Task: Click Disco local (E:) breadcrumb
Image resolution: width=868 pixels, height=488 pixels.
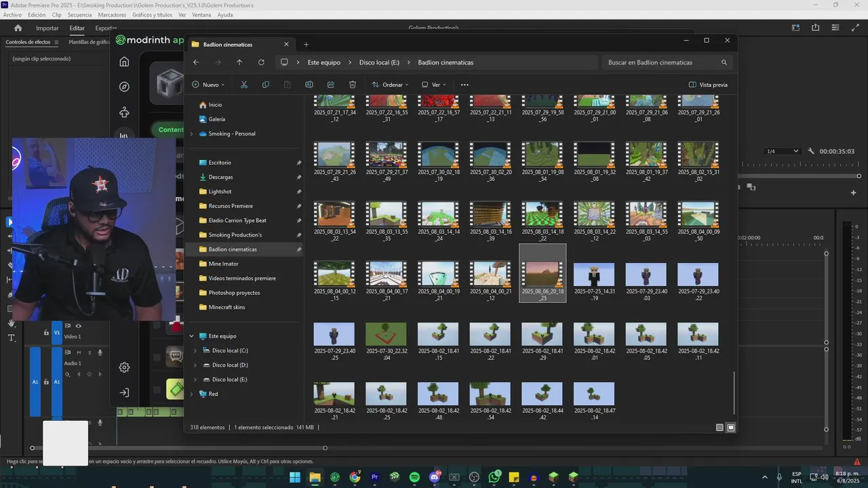Action: 379,62
